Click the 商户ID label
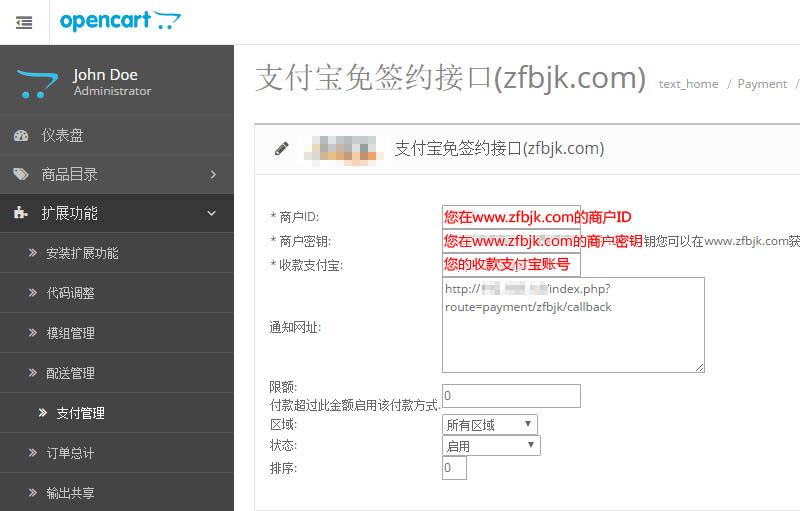The image size is (800, 511). tap(294, 217)
